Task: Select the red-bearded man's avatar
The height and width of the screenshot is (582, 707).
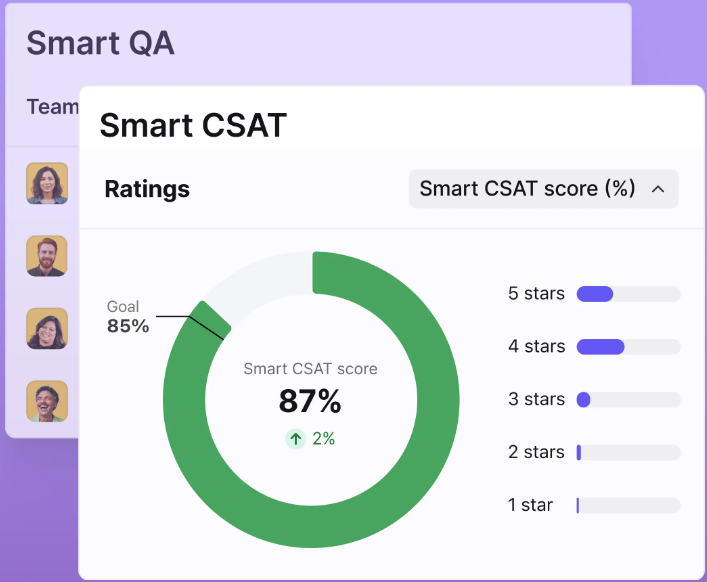Action: tap(47, 256)
